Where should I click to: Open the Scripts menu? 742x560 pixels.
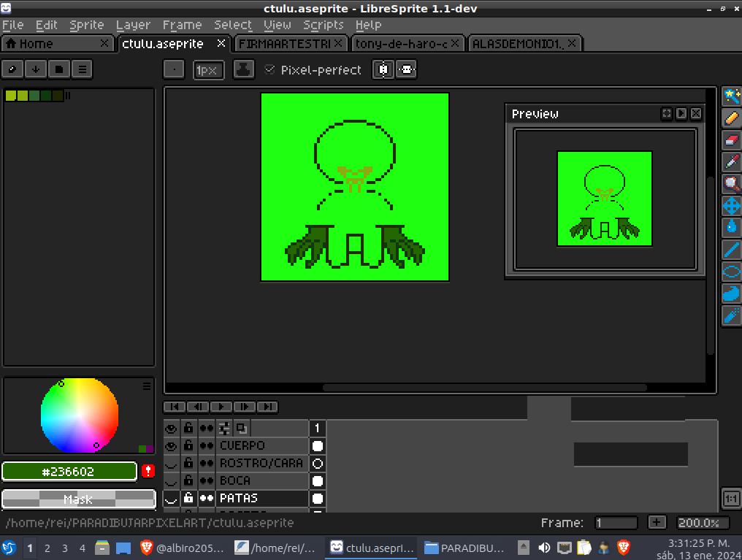click(x=324, y=25)
